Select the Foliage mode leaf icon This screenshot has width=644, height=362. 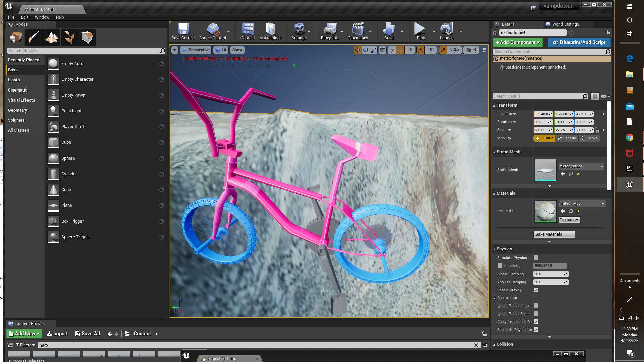[x=69, y=37]
